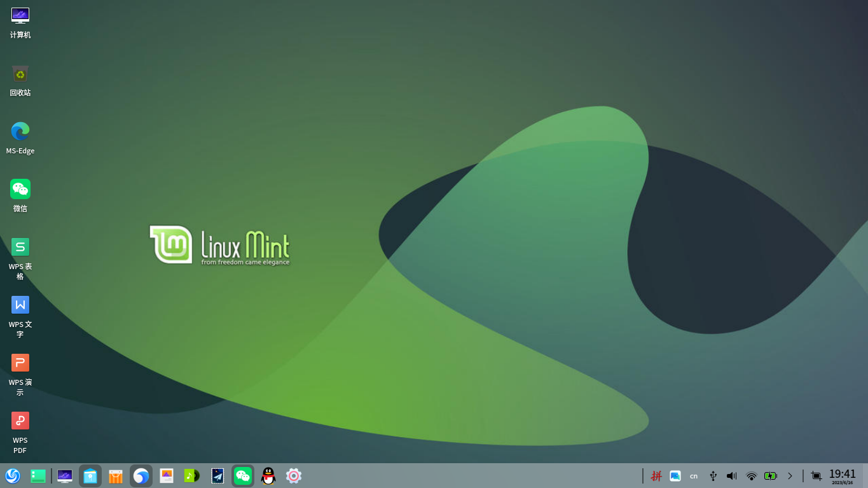Screen dimensions: 868x488
Task: Select the 微信 desktop shortcut
Action: 20,196
